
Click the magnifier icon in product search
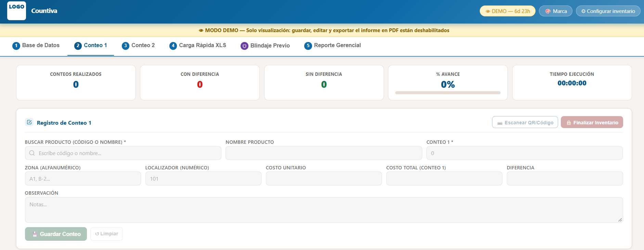pyautogui.click(x=32, y=153)
